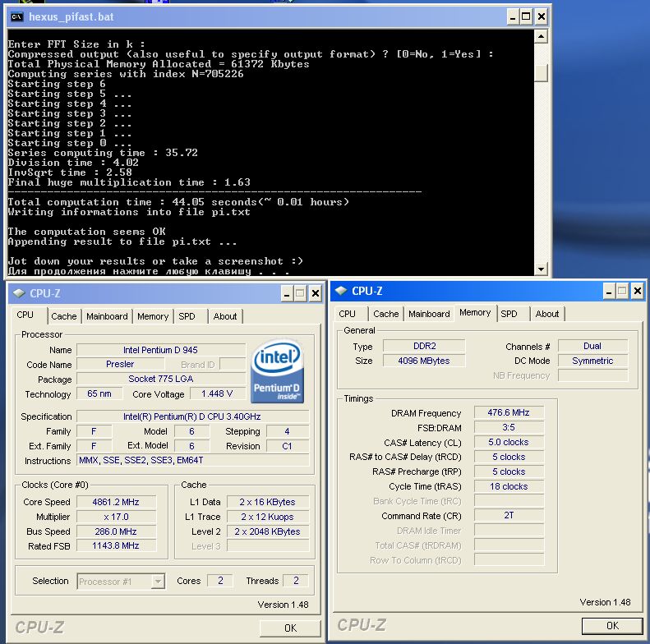
Task: Open About tab in right CPU-Z window
Action: coord(547,314)
